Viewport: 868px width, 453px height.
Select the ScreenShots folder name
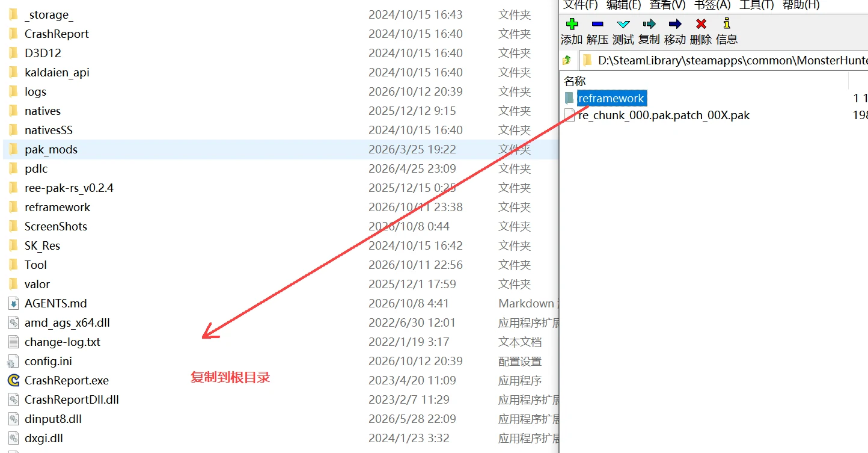(x=56, y=226)
